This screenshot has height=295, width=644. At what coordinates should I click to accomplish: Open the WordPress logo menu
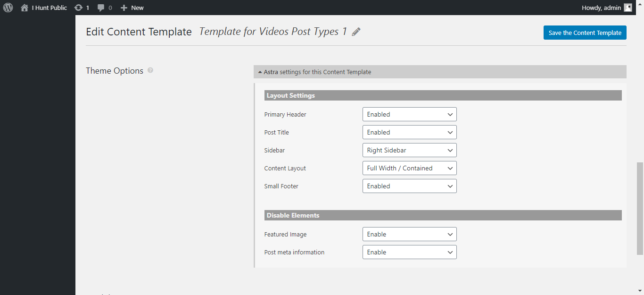[8, 8]
